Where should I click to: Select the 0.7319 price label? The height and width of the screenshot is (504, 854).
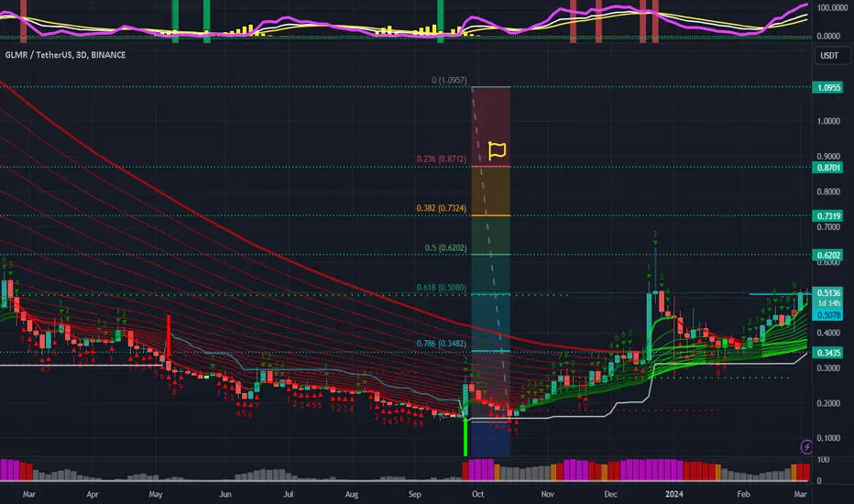pyautogui.click(x=827, y=215)
